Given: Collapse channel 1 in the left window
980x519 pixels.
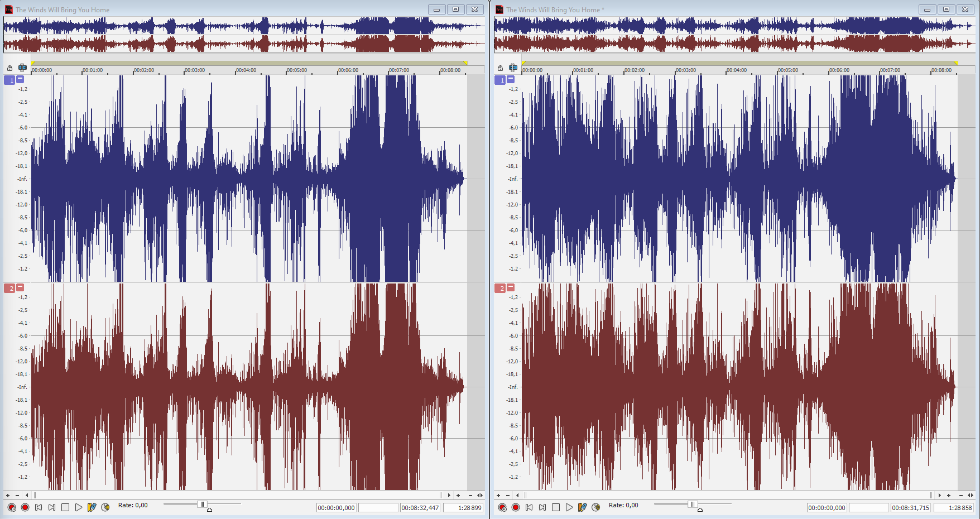Looking at the screenshot, I should pyautogui.click(x=20, y=79).
